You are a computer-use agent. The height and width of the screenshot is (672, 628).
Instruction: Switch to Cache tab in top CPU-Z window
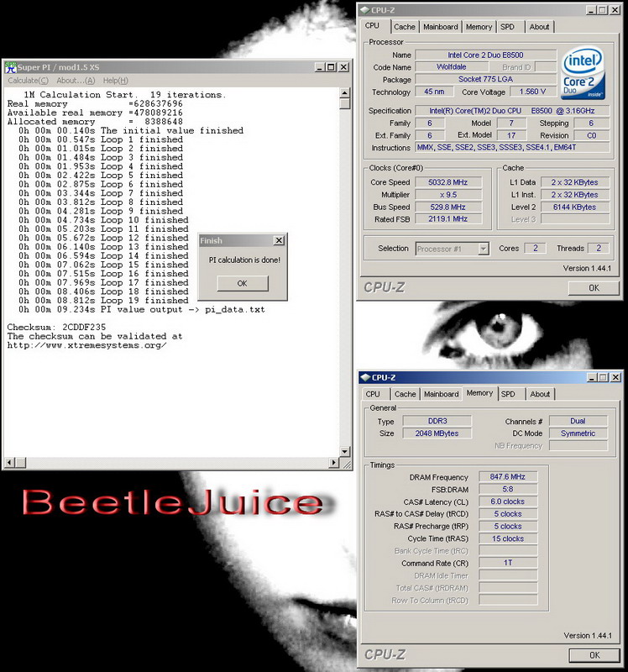pos(405,27)
